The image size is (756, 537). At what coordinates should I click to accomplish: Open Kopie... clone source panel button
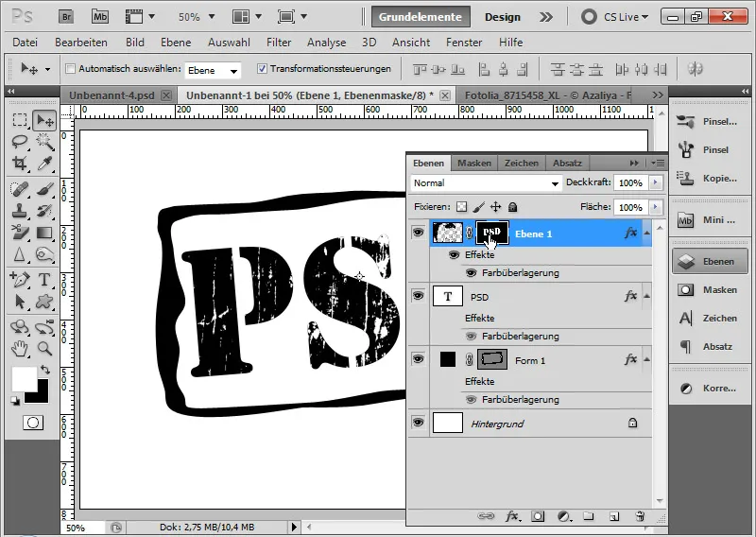(x=710, y=179)
